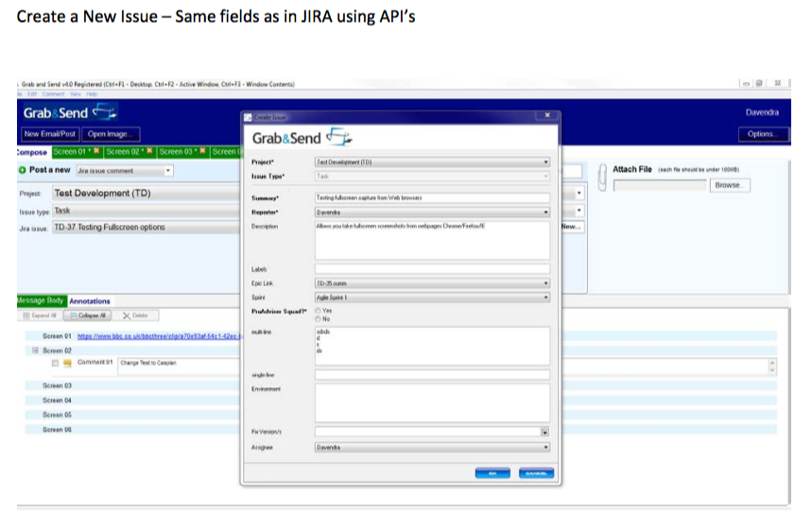812x527 pixels.
Task: Close the Create Issue dialog
Action: 547,115
